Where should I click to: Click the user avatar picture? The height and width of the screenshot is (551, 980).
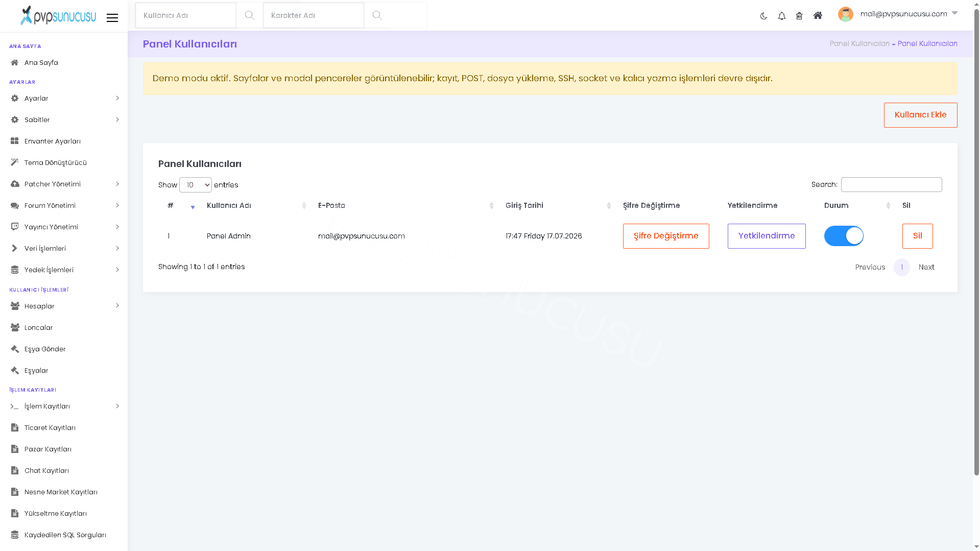click(846, 14)
